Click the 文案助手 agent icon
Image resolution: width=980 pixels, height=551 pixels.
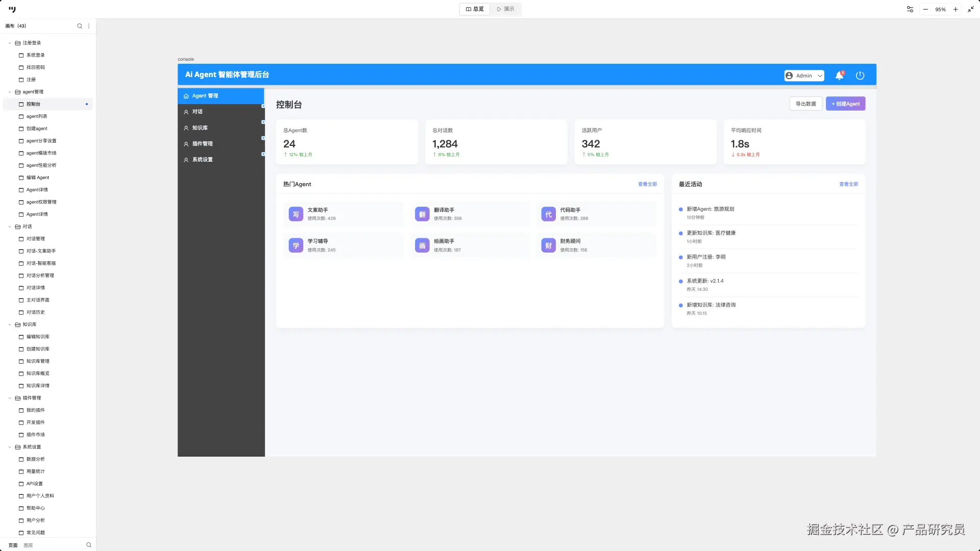[x=296, y=214]
